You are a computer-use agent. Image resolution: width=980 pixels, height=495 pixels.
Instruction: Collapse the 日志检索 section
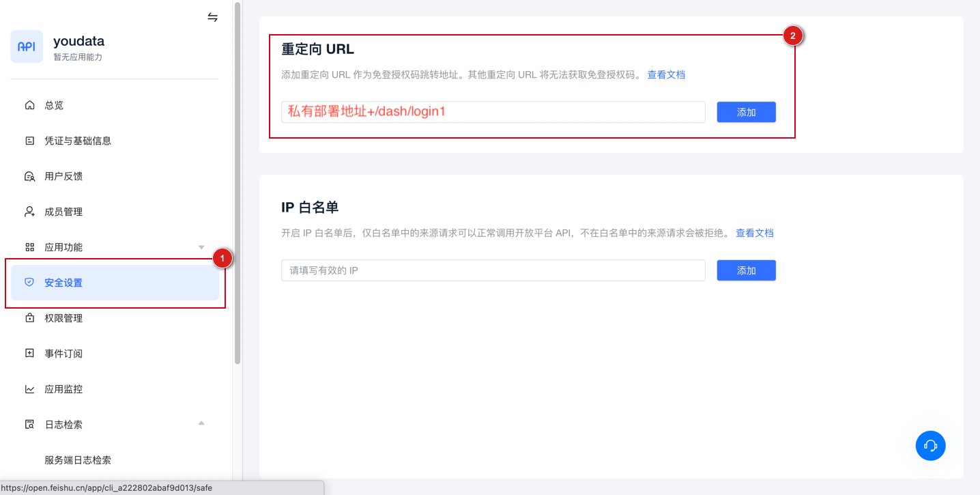201,423
